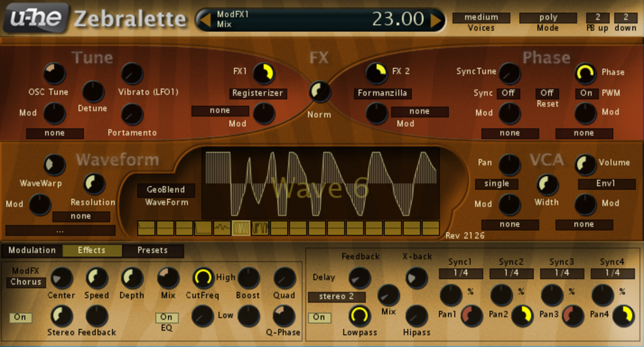Open the single pan mode selector
Viewport: 644px width, 347px height.
click(496, 184)
